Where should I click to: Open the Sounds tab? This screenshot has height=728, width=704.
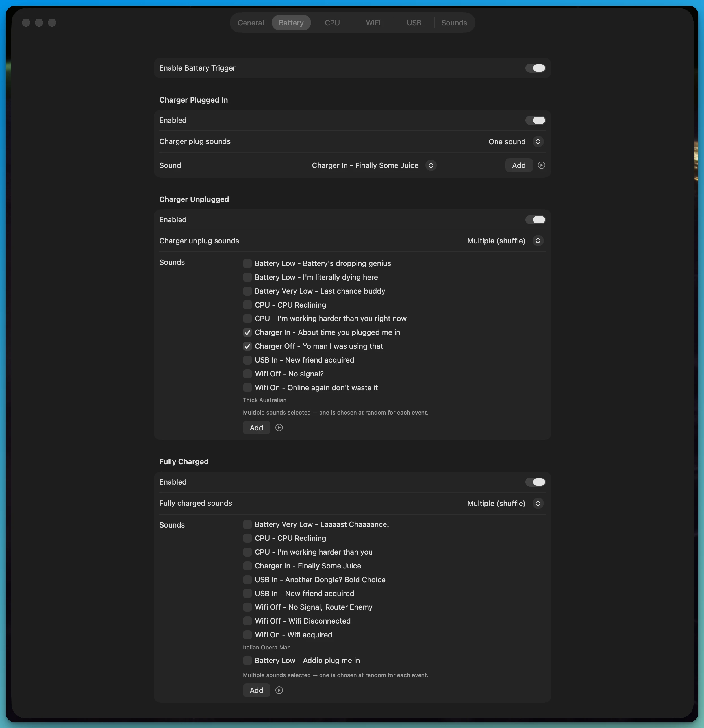[454, 23]
